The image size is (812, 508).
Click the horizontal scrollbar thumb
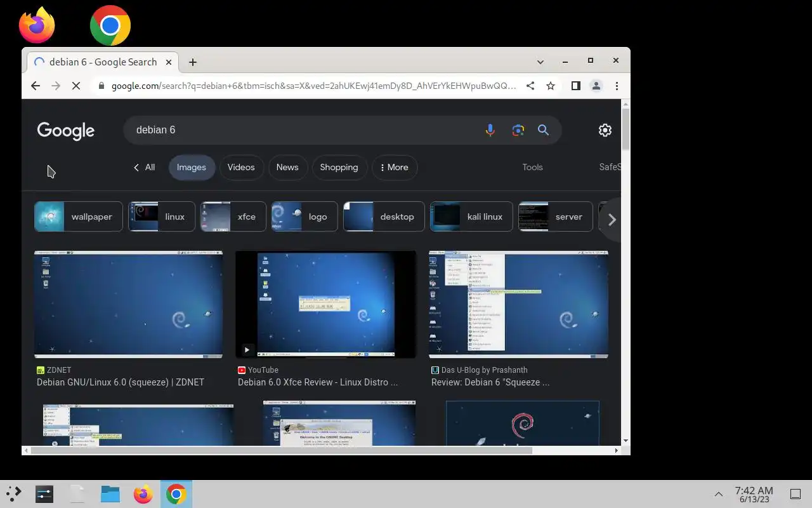(x=282, y=450)
